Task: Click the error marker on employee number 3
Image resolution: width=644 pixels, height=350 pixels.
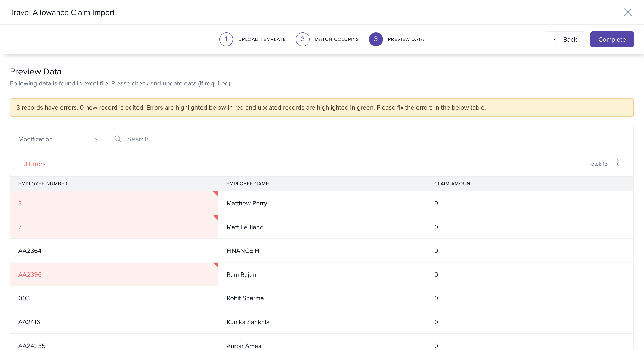Action: (216, 193)
